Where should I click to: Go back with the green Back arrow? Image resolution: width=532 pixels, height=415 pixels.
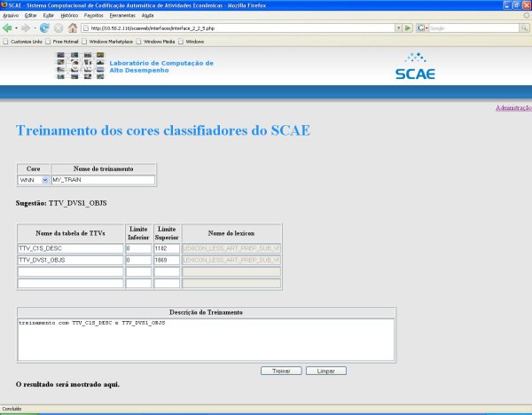point(7,28)
